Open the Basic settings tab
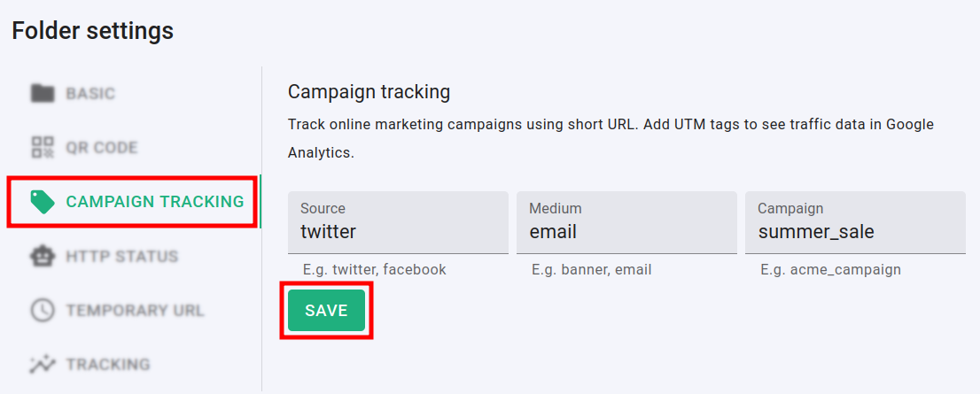The image size is (980, 394). pyautogui.click(x=90, y=93)
